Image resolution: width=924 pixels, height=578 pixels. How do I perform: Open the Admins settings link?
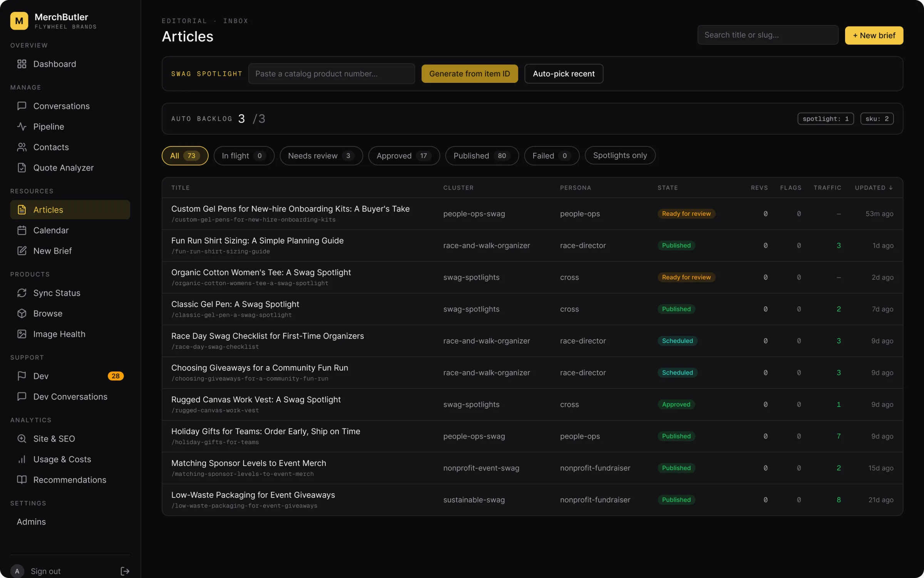(31, 522)
